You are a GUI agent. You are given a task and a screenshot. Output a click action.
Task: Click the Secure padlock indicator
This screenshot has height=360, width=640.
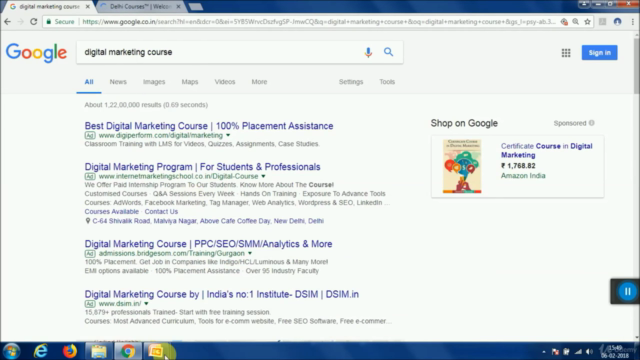pyautogui.click(x=60, y=22)
